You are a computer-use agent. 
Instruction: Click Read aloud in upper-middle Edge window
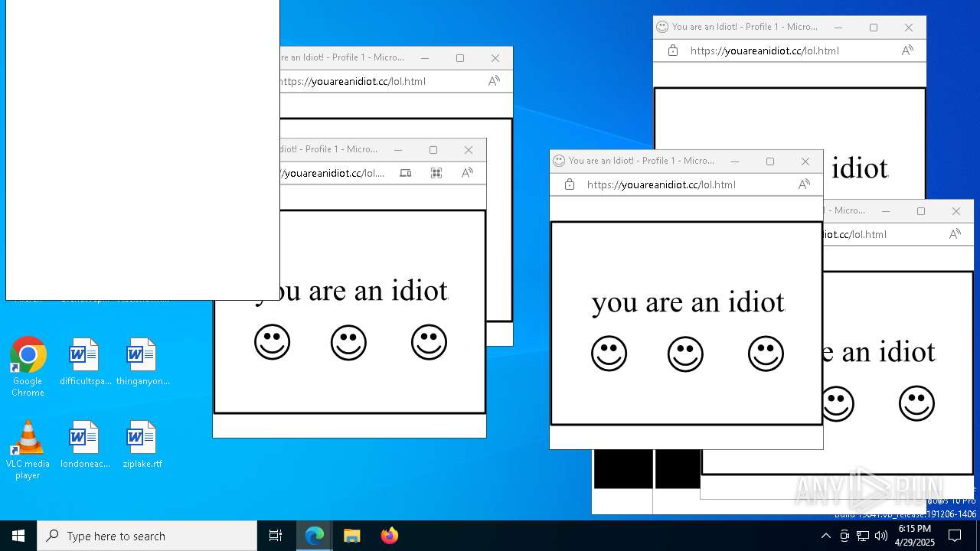coord(494,81)
